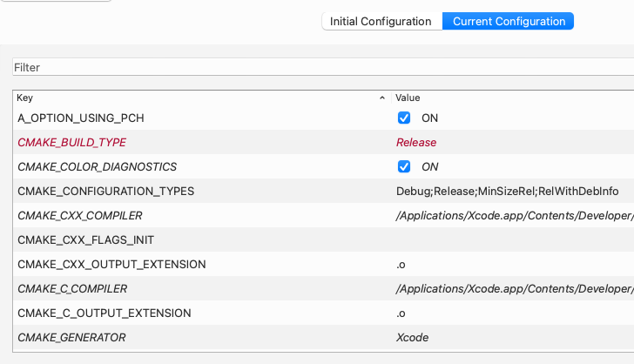Click the .o value of CMAKE_CXX_OUTPUT_EXTENSION

pos(401,264)
